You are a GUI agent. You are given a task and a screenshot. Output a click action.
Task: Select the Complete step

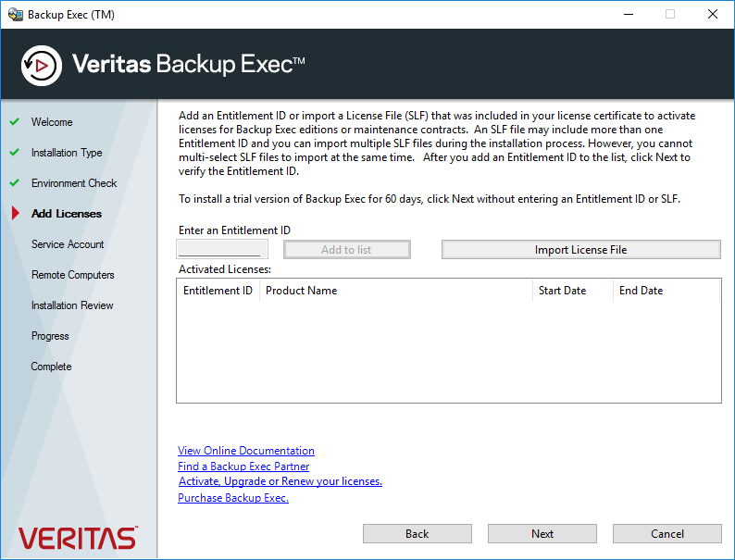51,367
